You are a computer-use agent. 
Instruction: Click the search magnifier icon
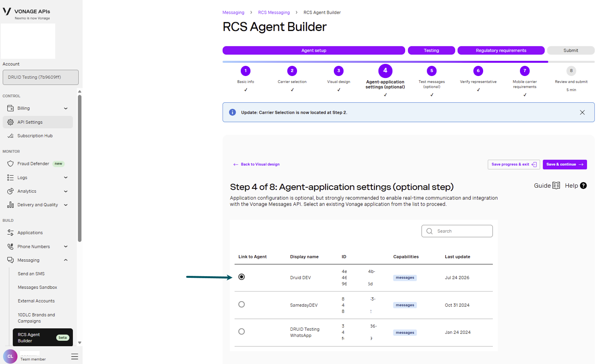tap(429, 231)
